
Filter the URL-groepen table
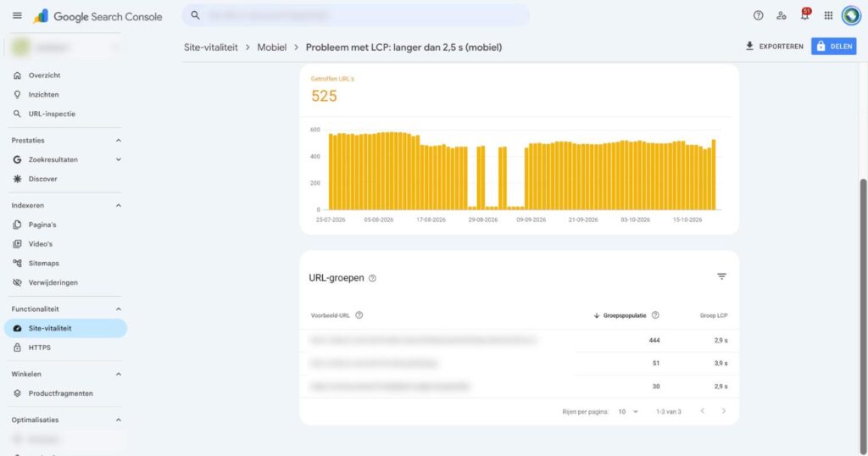pyautogui.click(x=721, y=276)
